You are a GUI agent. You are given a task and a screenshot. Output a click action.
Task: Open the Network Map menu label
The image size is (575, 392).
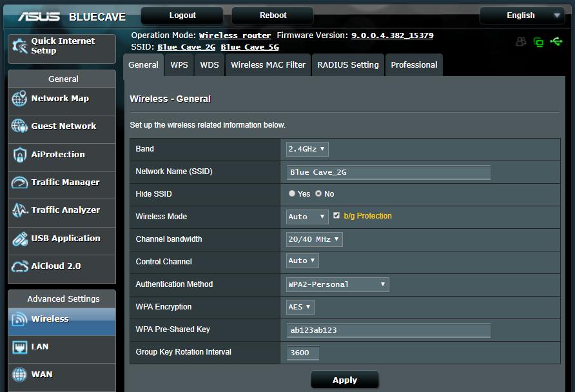click(x=60, y=98)
